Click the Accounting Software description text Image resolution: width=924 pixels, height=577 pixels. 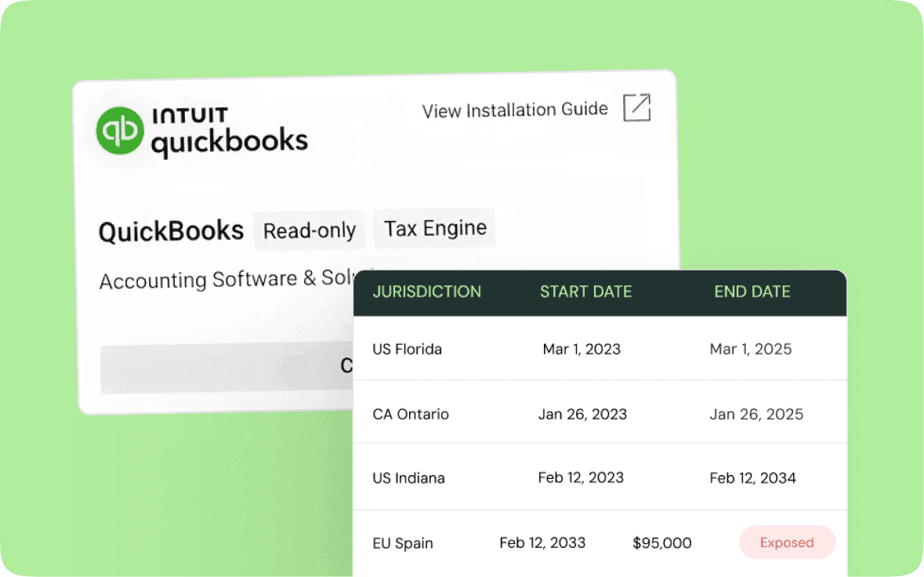click(x=226, y=279)
